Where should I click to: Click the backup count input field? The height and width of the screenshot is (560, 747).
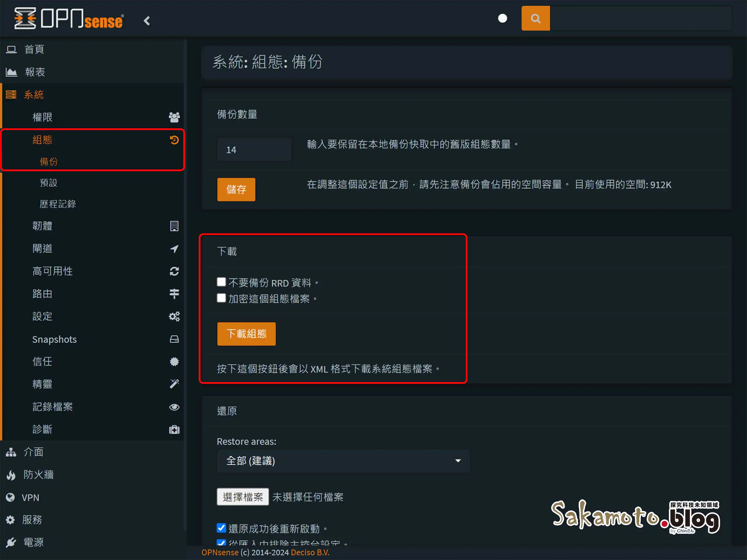(x=254, y=150)
